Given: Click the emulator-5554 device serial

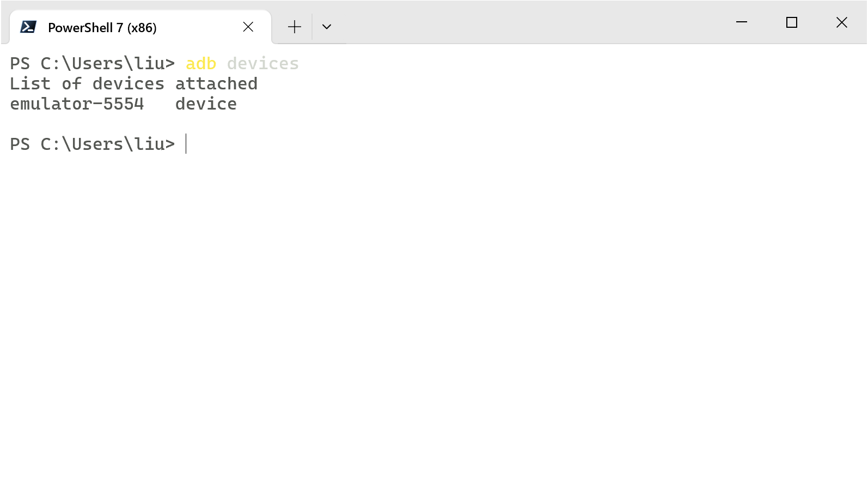Looking at the screenshot, I should click(77, 104).
